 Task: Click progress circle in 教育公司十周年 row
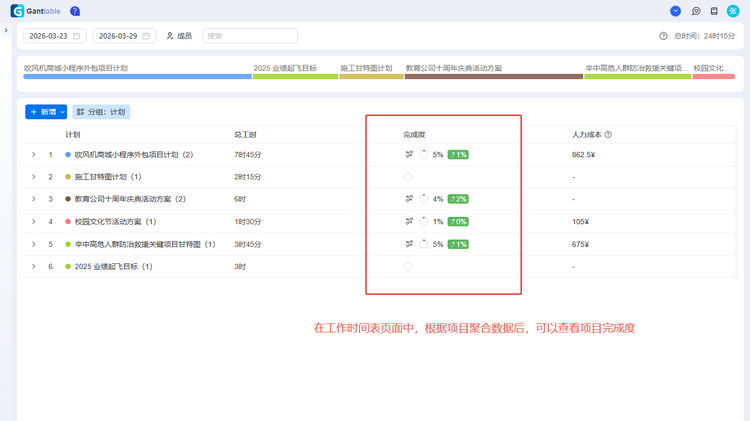(x=423, y=199)
